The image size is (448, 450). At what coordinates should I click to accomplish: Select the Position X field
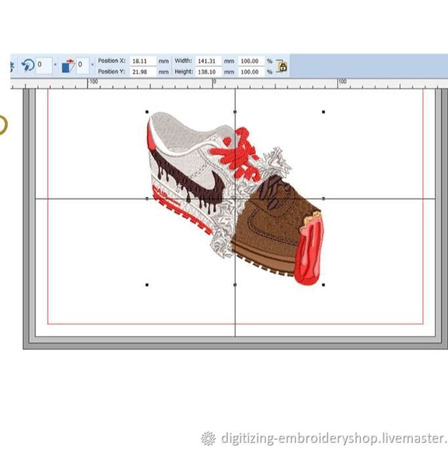143,61
